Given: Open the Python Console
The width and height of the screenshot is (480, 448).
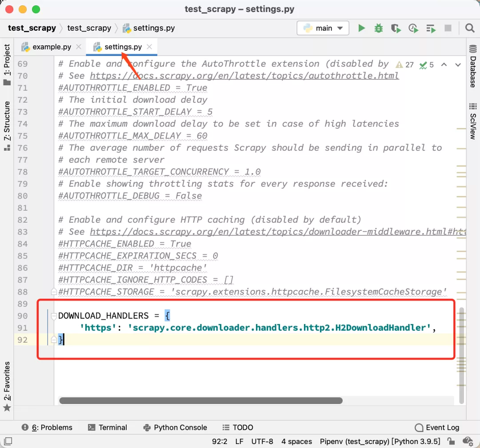Looking at the screenshot, I should point(175,428).
